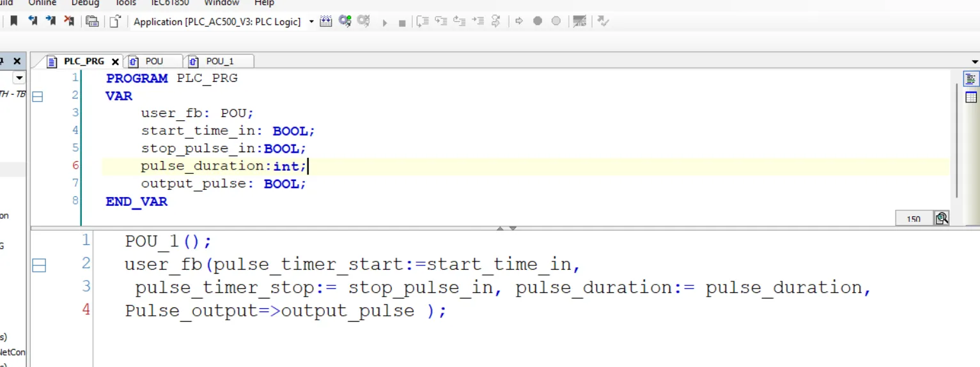This screenshot has width=980, height=367.
Task: Open the Help menu
Action: tap(264, 3)
